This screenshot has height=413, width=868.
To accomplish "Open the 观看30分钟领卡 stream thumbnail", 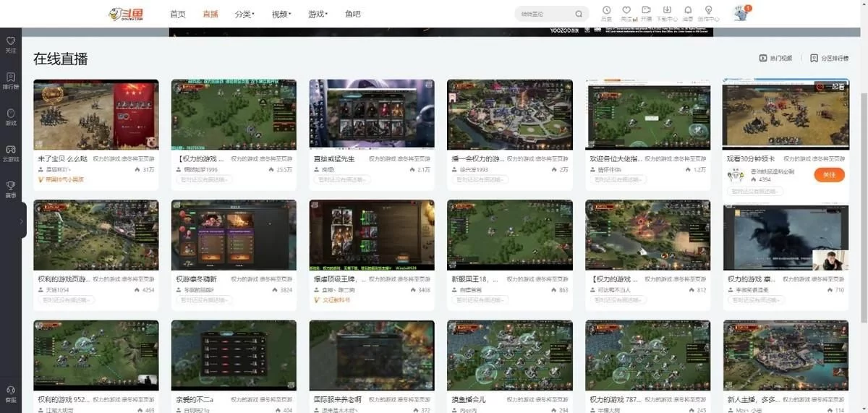I will click(786, 114).
